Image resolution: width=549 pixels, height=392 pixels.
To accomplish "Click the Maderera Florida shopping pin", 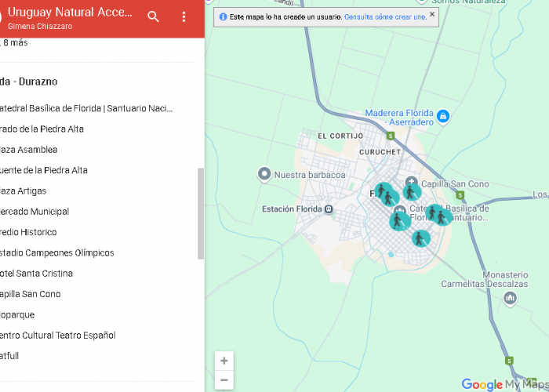I will click(443, 117).
